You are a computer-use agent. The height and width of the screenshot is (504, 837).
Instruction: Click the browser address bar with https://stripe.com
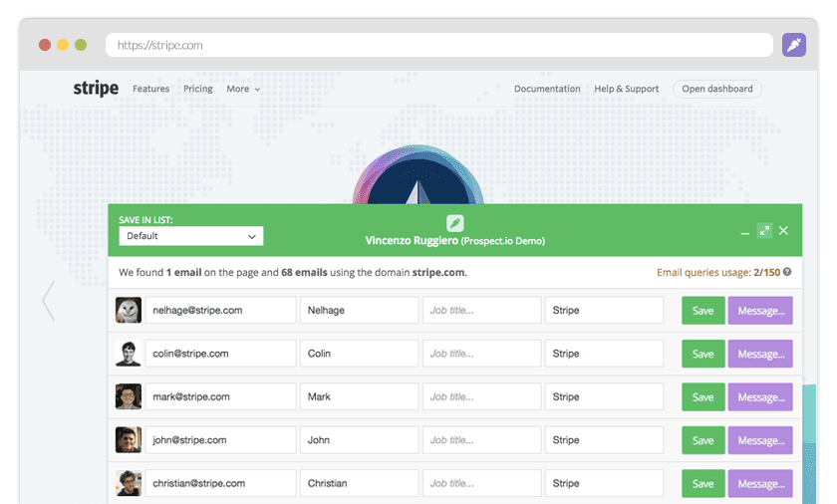(439, 45)
